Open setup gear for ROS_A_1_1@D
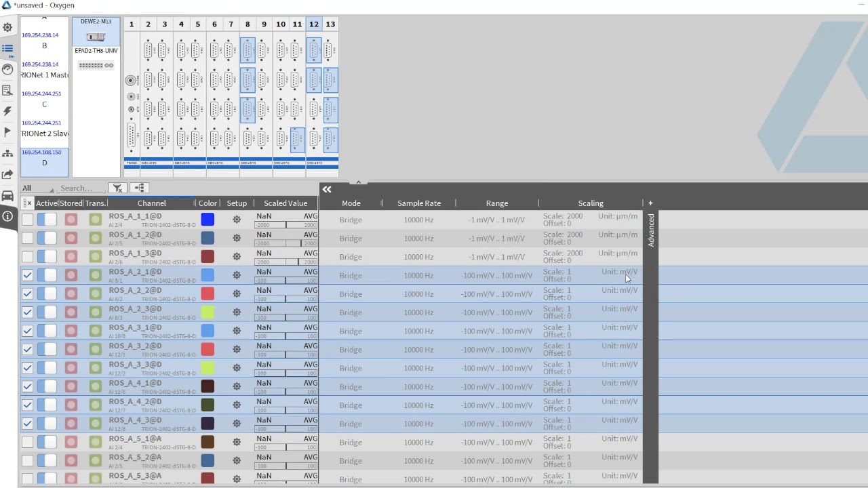 237,220
